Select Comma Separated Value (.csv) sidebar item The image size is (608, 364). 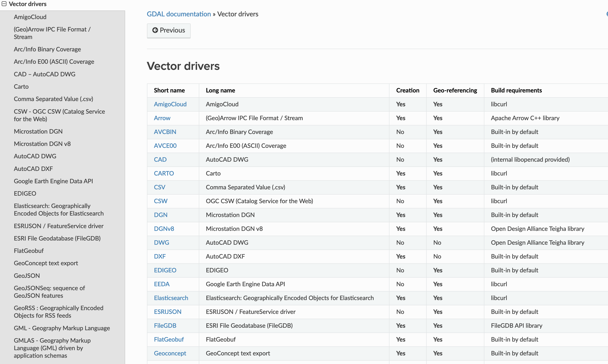point(53,99)
